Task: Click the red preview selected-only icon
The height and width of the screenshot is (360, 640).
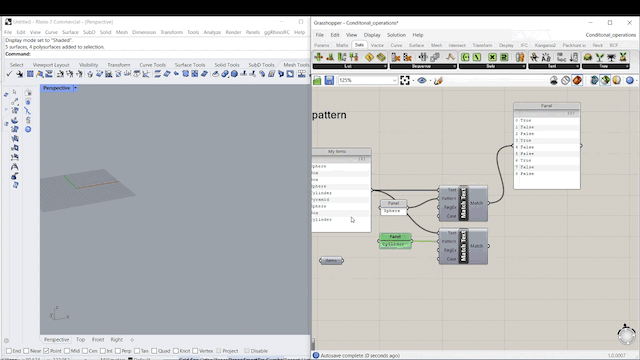Action: 577,80
